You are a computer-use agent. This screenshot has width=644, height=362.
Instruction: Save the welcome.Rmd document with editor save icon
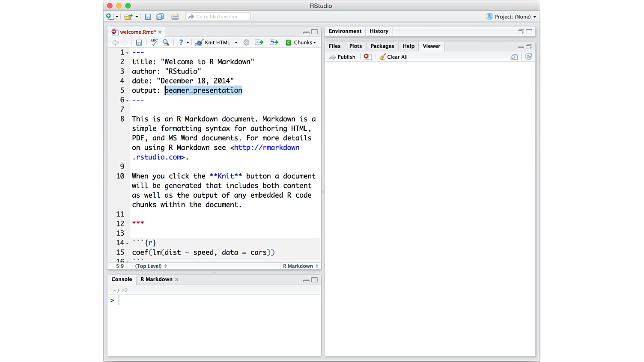[139, 42]
